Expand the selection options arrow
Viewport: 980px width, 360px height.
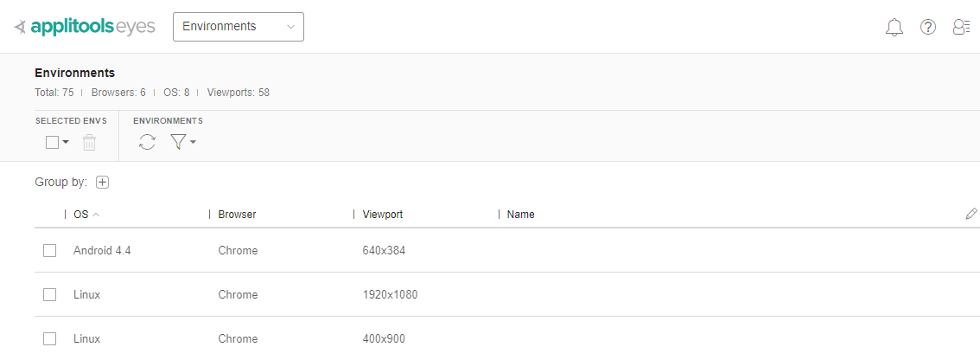[66, 143]
